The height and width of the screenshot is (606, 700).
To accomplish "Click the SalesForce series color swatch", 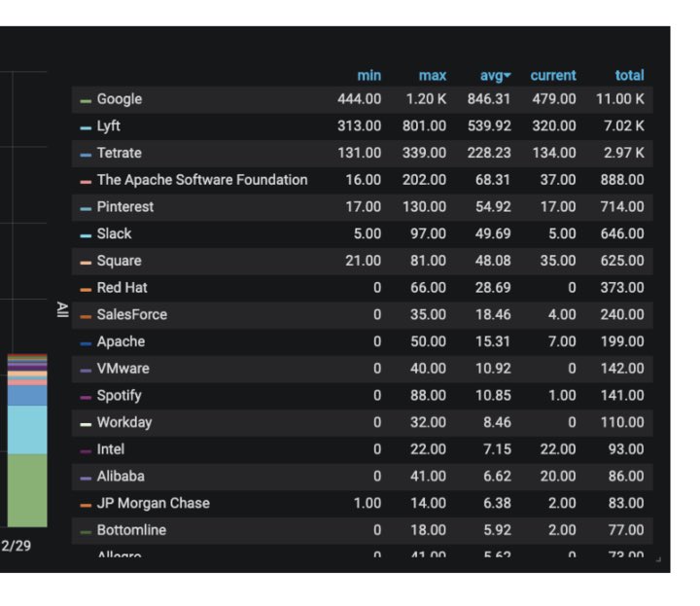I will [86, 317].
